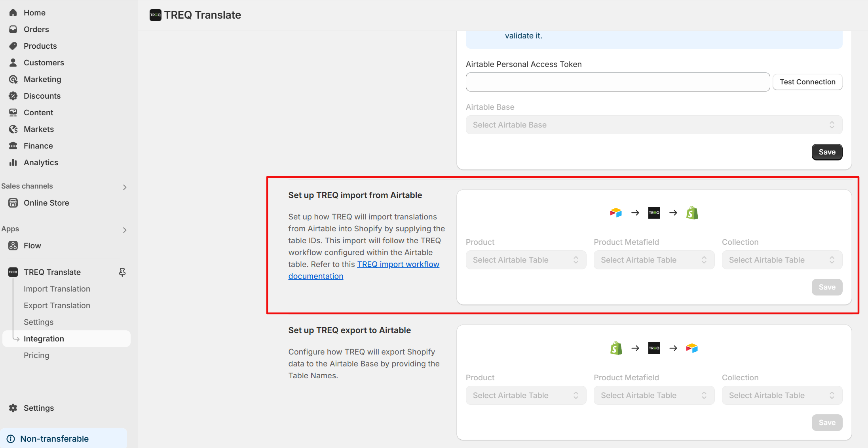Open the Pricing submenu item

click(x=36, y=355)
